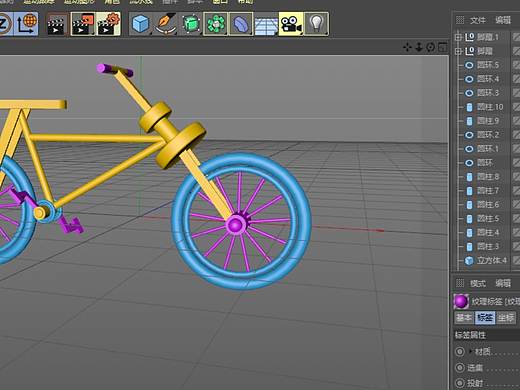
Task: Select the 圆柱.9 object row
Action: (x=487, y=121)
